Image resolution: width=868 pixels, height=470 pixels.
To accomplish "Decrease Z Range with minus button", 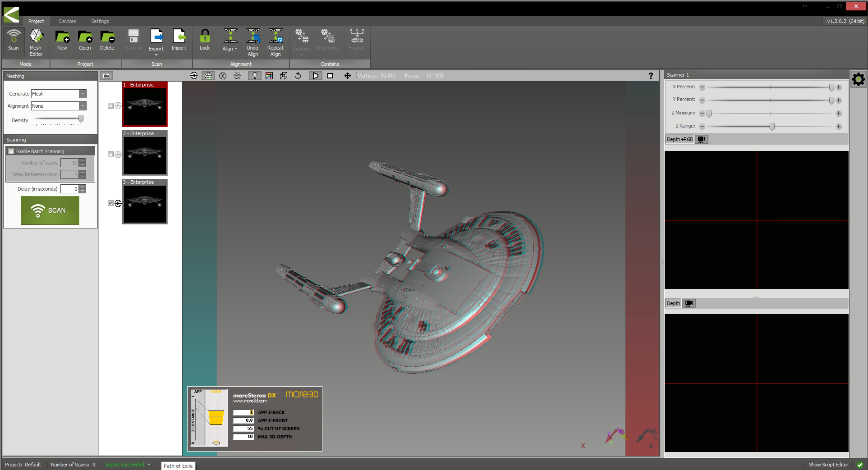I will click(x=702, y=127).
